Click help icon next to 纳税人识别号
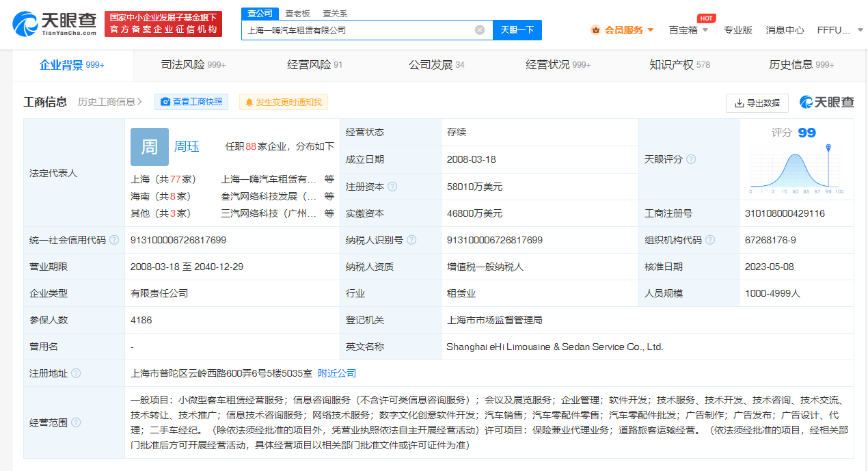868x471 pixels. pos(410,240)
